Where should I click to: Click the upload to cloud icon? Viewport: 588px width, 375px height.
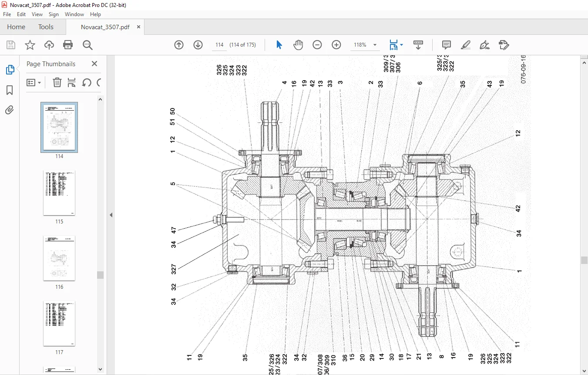tap(49, 45)
